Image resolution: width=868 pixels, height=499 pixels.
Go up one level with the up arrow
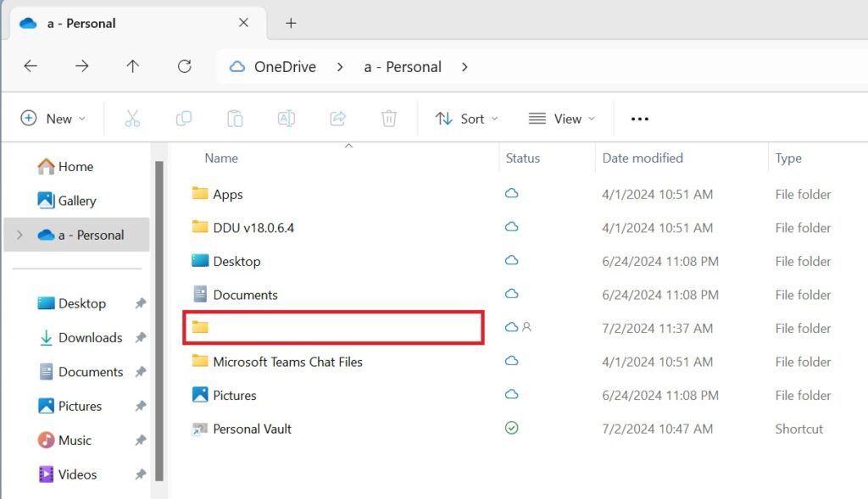[133, 66]
